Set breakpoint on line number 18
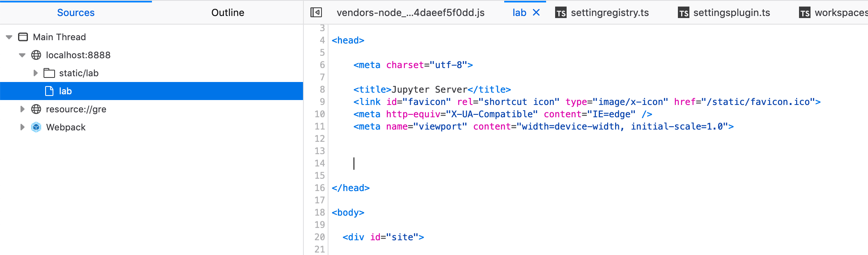The width and height of the screenshot is (868, 255). coord(320,212)
